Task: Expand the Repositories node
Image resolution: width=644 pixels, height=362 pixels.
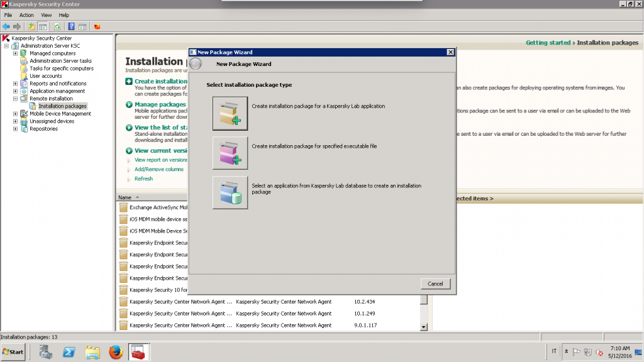Action: (x=15, y=129)
